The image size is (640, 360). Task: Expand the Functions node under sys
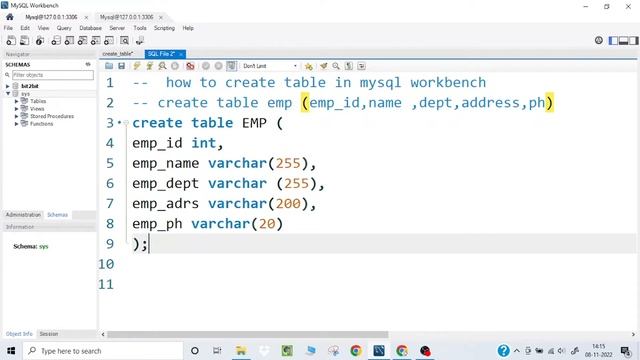(x=16, y=124)
